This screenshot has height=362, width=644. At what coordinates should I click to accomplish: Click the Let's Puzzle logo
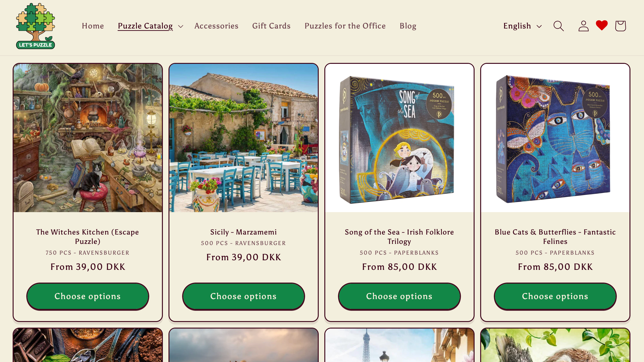[36, 26]
